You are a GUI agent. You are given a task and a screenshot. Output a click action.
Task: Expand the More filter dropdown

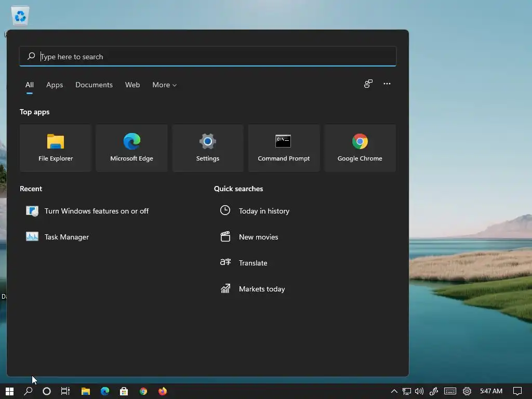(165, 85)
